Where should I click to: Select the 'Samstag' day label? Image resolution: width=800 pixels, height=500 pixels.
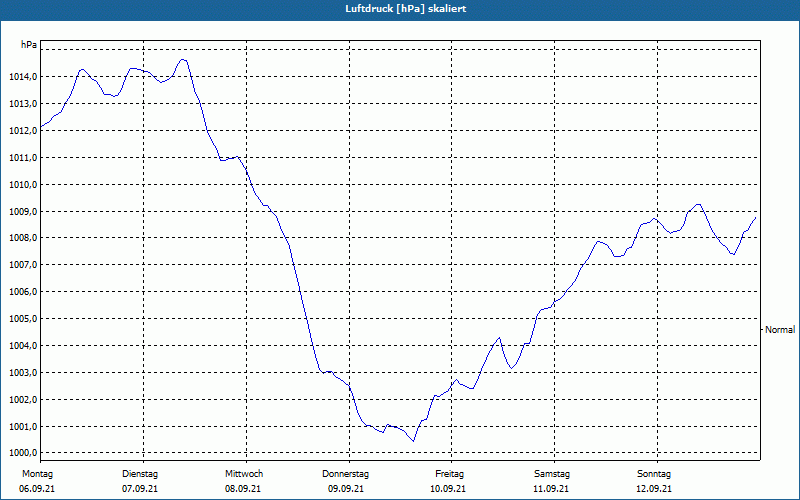pos(552,474)
